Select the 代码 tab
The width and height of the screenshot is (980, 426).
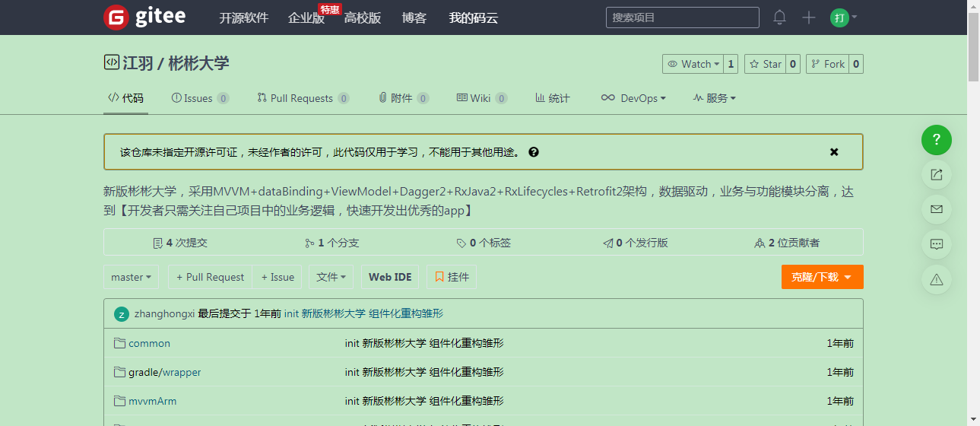pyautogui.click(x=125, y=98)
